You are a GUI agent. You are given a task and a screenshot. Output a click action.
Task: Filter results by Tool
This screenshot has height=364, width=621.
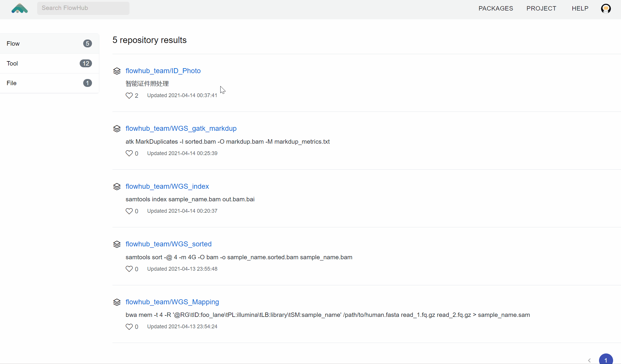click(x=50, y=63)
